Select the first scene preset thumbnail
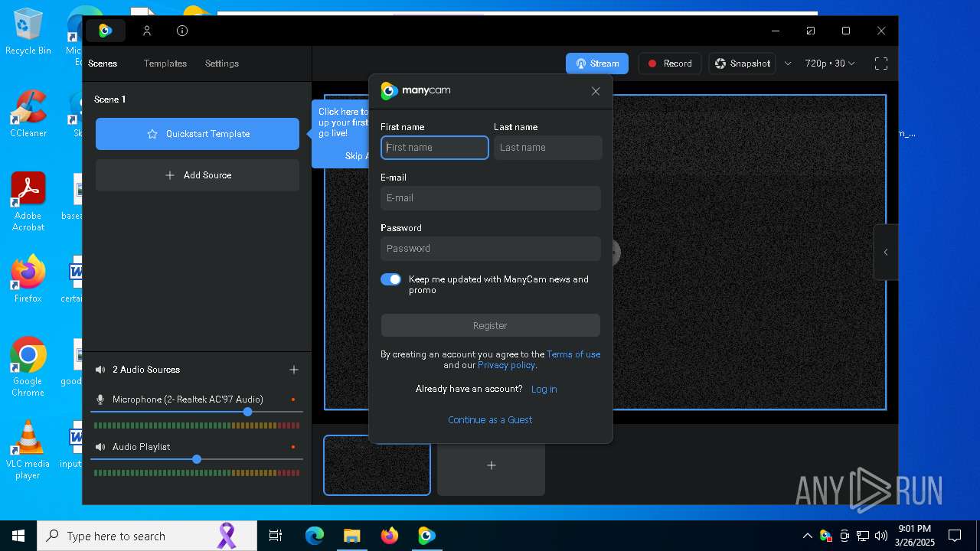 pyautogui.click(x=377, y=465)
